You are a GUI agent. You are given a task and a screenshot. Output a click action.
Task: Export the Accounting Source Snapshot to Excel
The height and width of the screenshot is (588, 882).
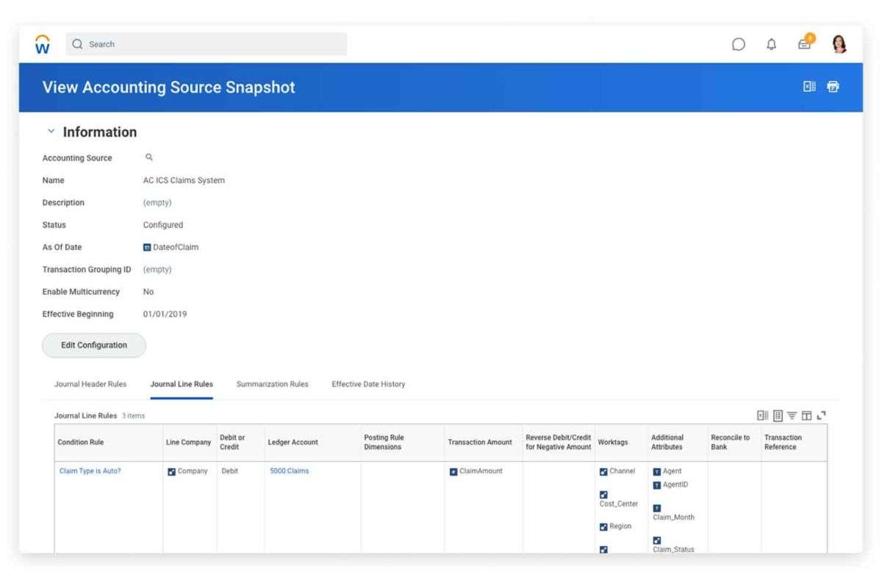[808, 86]
